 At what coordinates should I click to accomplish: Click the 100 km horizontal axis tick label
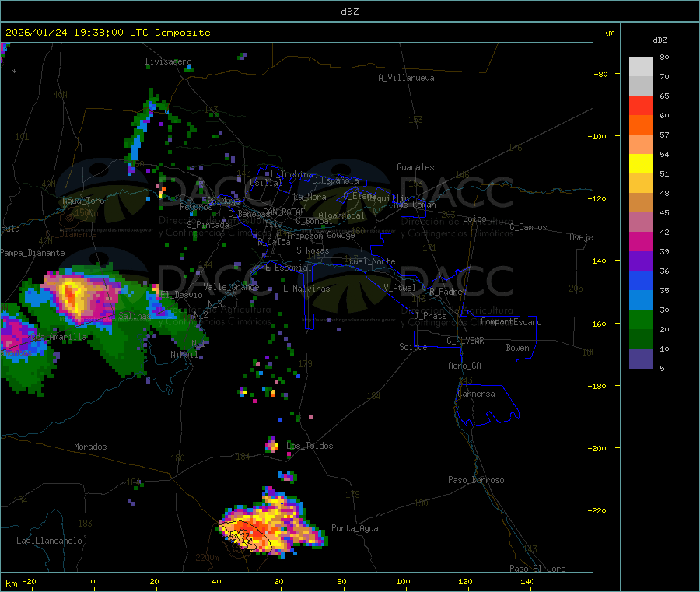point(403,581)
